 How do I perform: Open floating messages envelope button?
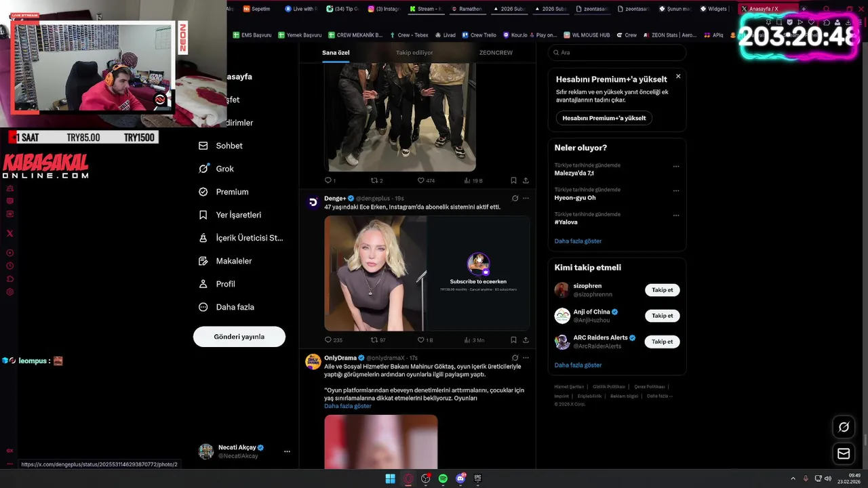click(x=844, y=453)
